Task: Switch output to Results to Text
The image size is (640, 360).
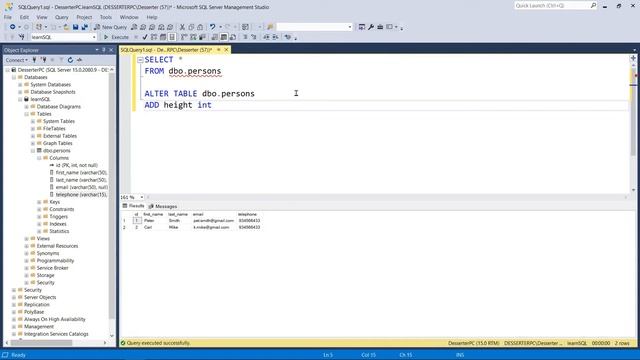Action: (x=215, y=37)
